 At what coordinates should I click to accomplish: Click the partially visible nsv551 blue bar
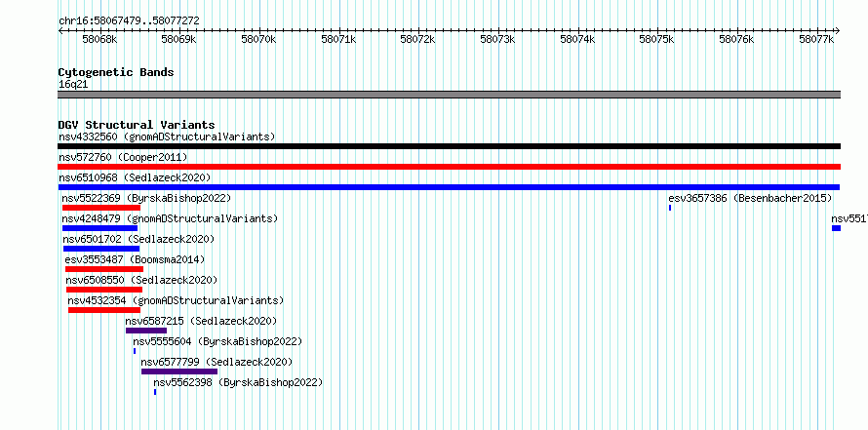[836, 228]
